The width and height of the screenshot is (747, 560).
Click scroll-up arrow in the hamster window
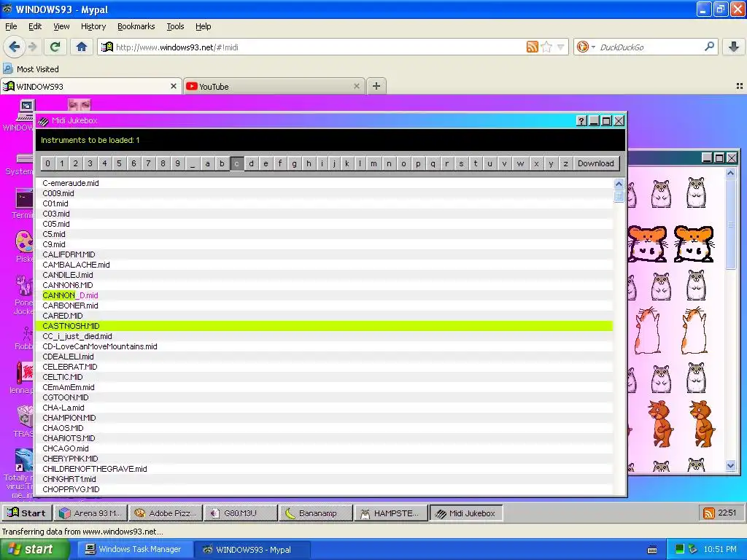730,174
